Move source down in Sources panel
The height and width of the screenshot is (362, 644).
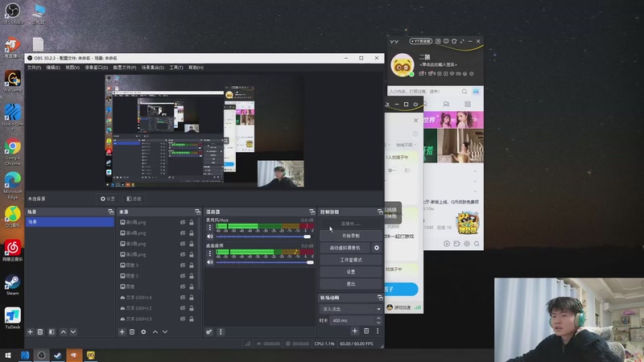coord(165,331)
